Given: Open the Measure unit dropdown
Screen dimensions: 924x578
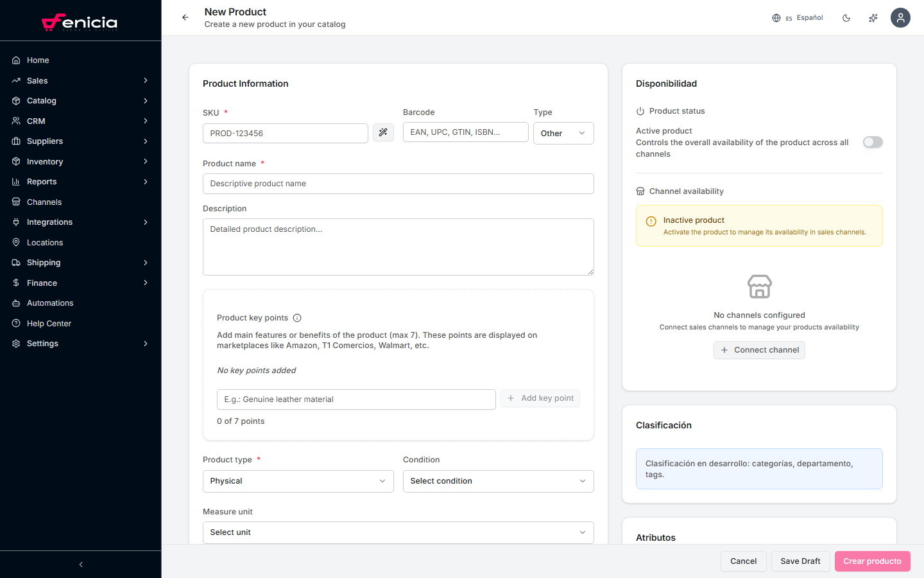Looking at the screenshot, I should click(398, 532).
